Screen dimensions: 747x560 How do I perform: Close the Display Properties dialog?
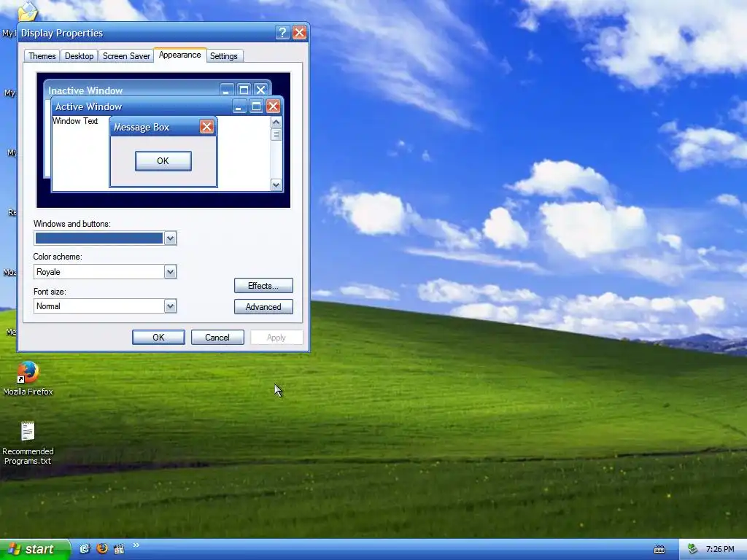299,32
